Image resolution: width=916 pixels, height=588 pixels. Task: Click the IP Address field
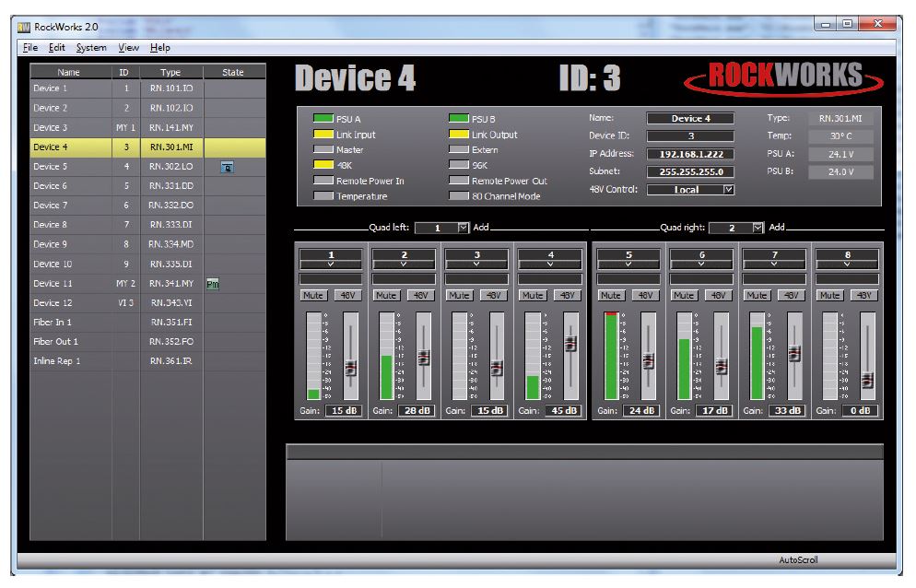pyautogui.click(x=690, y=154)
